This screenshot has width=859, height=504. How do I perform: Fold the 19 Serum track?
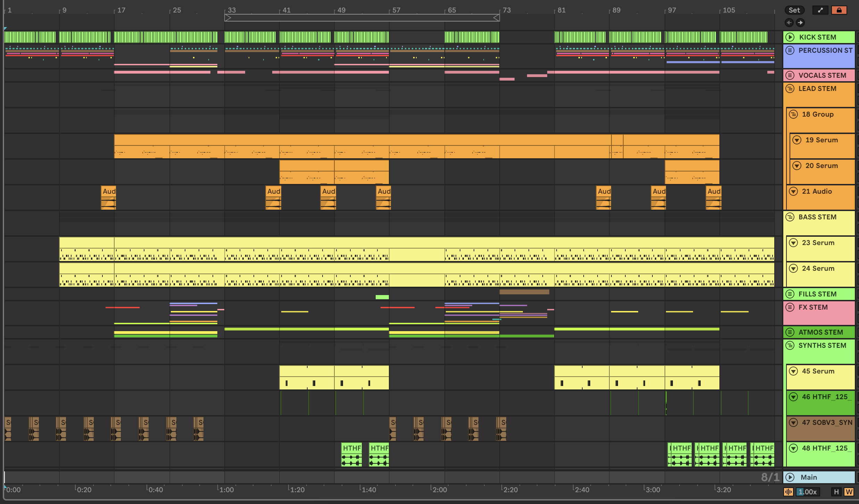coord(797,140)
